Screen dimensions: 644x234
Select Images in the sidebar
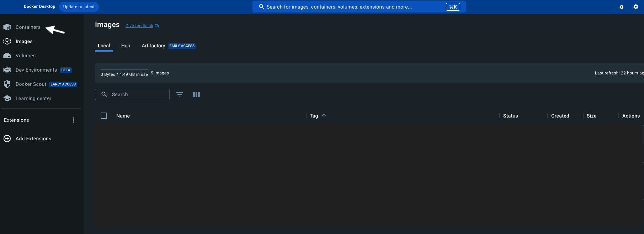tap(24, 42)
